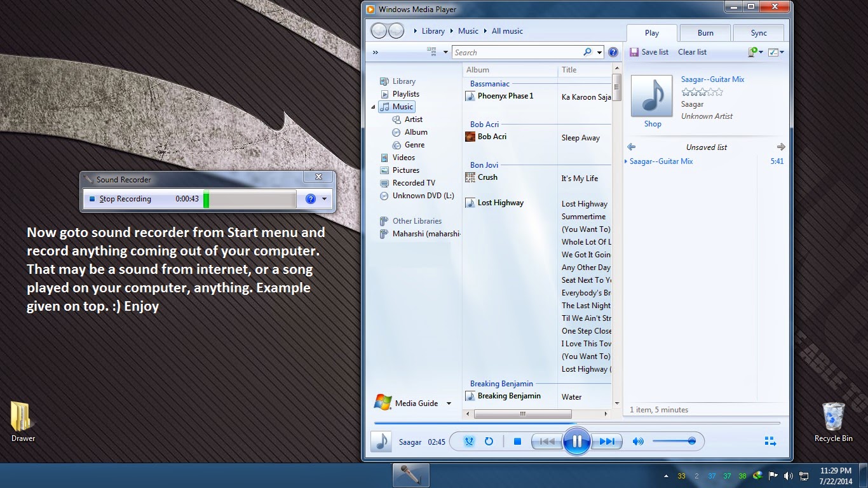Click the Bob Acri album art
This screenshot has width=868, height=488.
pos(470,137)
